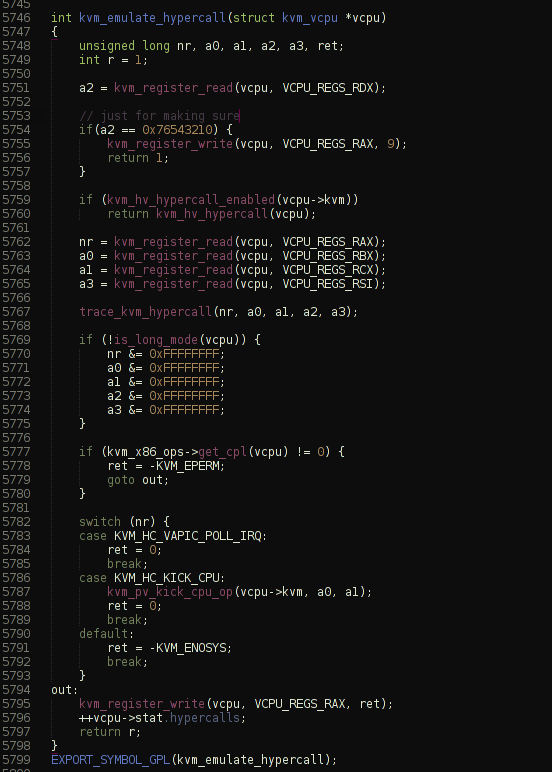Click KVM_HC_VAPIC_POLL_IRQ case label

[188, 536]
